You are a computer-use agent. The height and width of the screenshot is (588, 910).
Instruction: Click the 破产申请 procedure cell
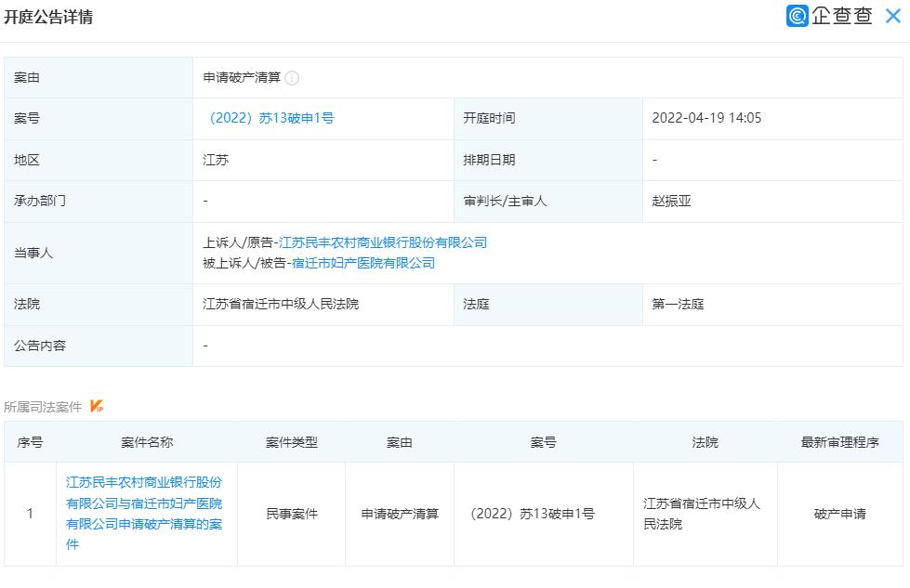click(x=838, y=514)
